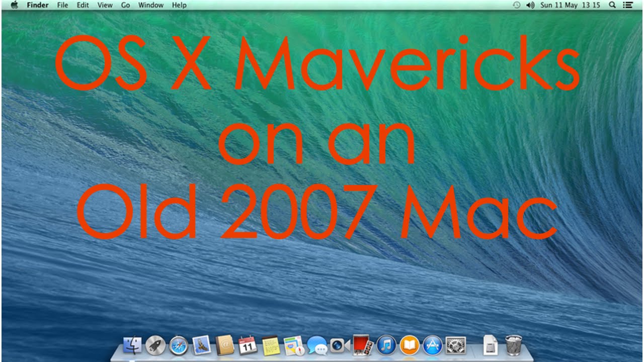Launch Launchpad rocket icon in Dock

pos(155,345)
